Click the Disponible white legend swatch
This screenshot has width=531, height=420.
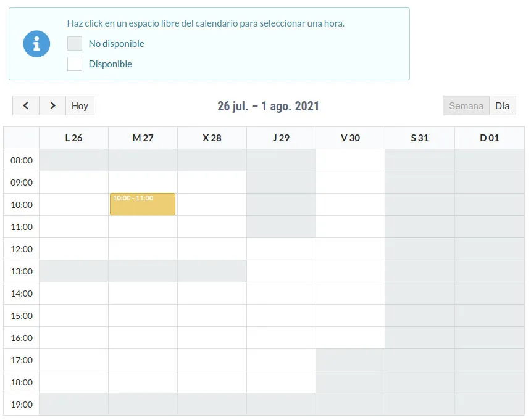[75, 64]
